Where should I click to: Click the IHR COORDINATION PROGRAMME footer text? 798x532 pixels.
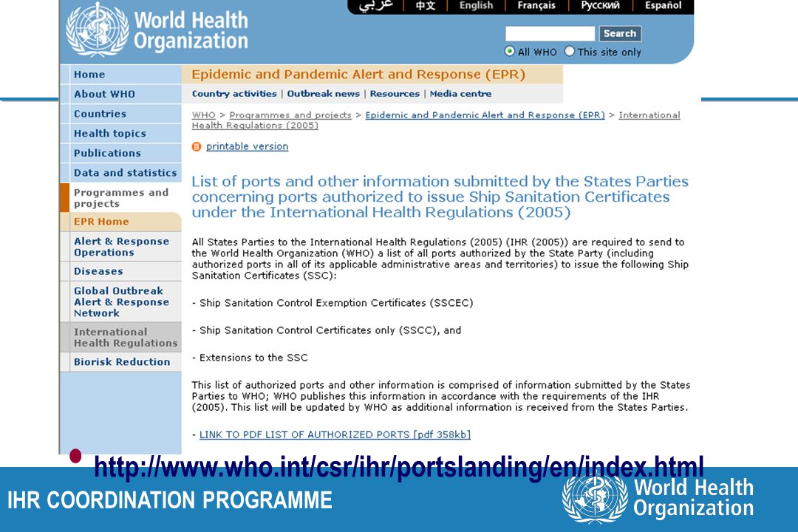click(x=169, y=500)
